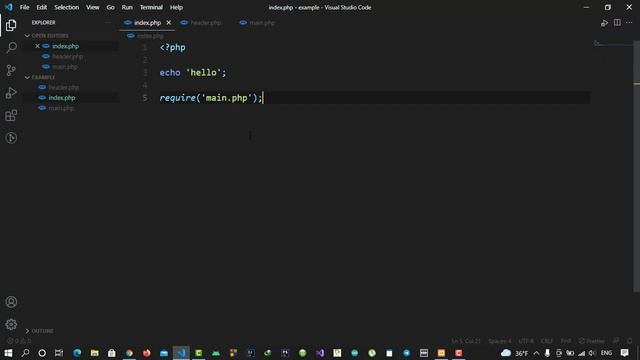Click on the echo 'hello'; code line

coord(193,73)
